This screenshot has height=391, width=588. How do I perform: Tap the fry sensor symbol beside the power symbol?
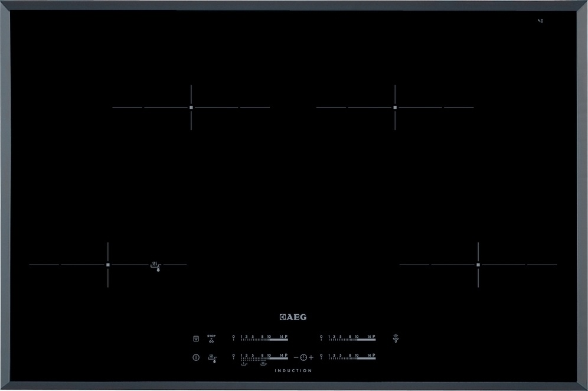[x=213, y=359]
